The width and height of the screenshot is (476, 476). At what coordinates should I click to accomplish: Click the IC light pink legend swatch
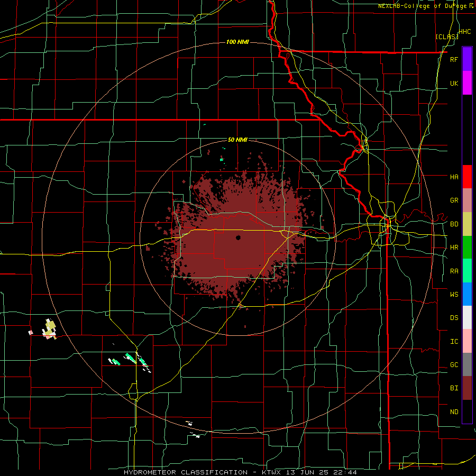467,341
